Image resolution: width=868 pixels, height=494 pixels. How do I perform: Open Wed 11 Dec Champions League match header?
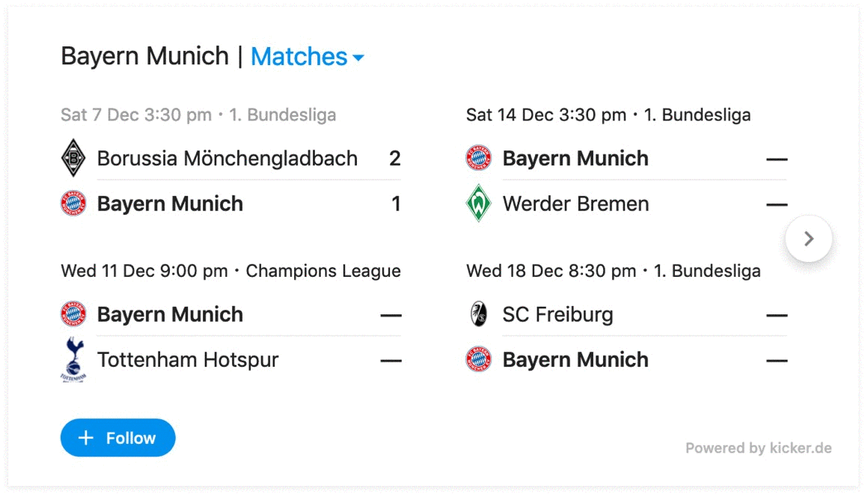230,271
